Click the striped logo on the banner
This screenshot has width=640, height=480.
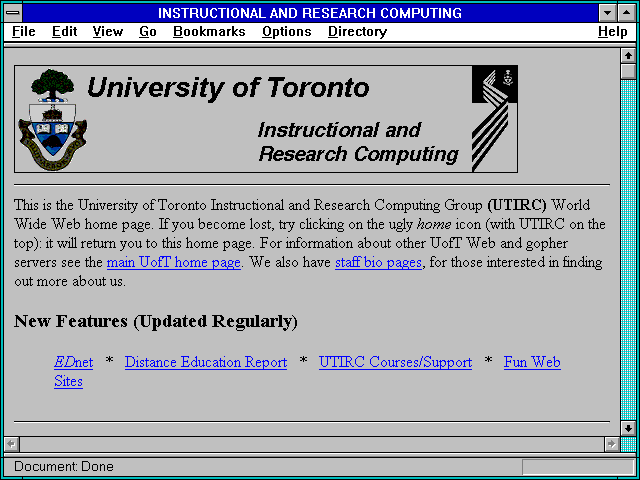click(x=494, y=119)
